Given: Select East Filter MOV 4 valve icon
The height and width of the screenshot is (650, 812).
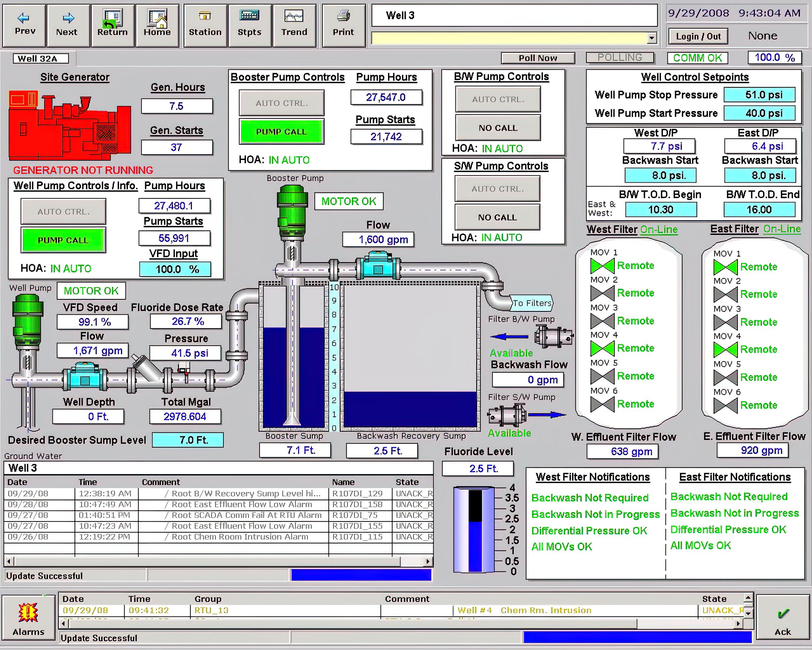Looking at the screenshot, I should 725,350.
